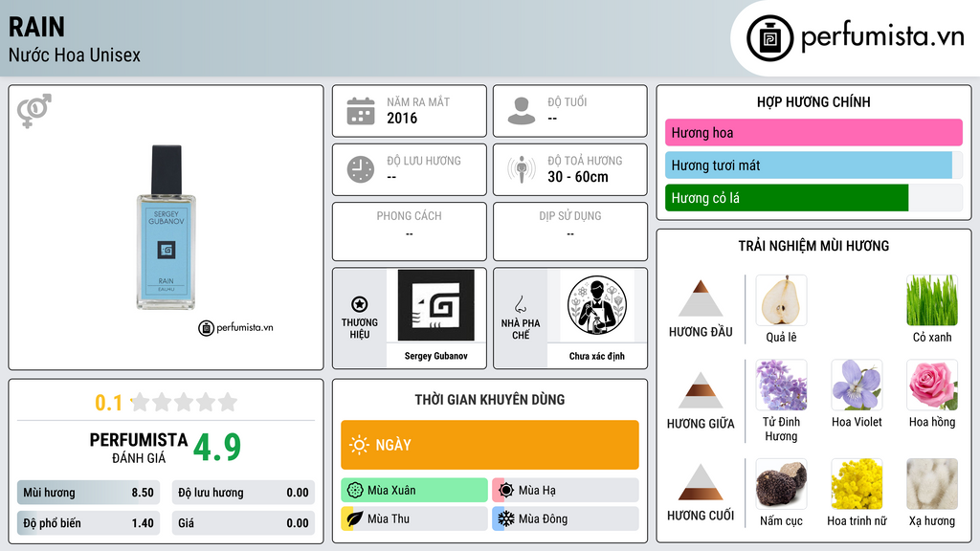Viewport: 980px width, 551px height.
Task: Click the Mùa Thu season bar
Action: pos(414,518)
